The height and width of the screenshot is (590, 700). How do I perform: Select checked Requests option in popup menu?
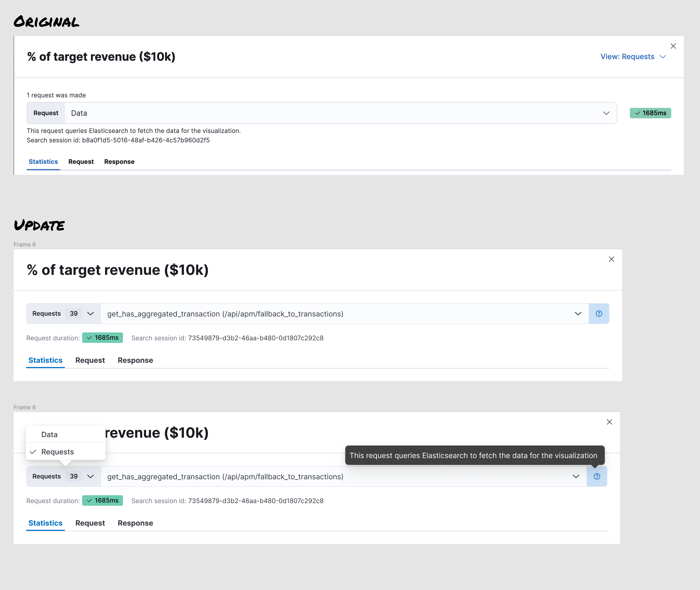coord(57,452)
